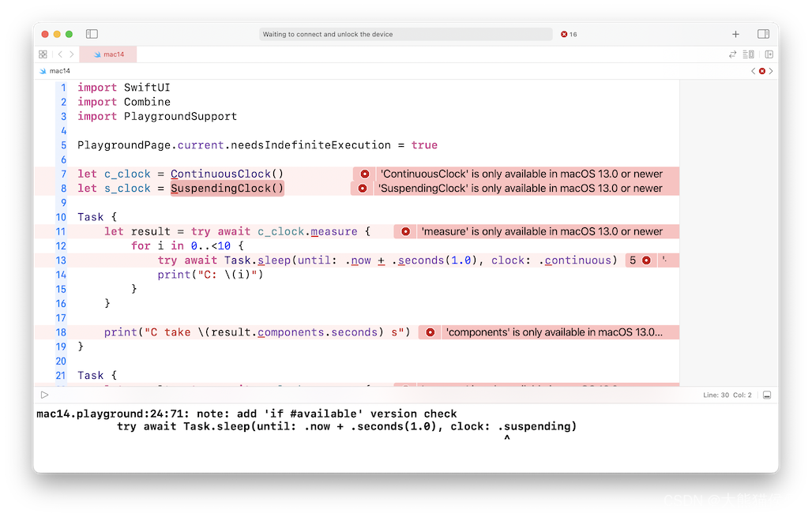Click console note 'add if #available version check'

point(246,414)
